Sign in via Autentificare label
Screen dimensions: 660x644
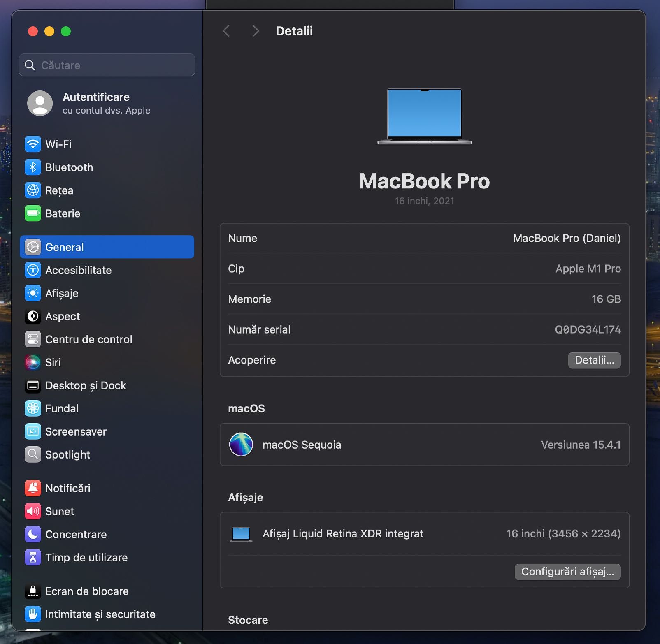(x=96, y=97)
